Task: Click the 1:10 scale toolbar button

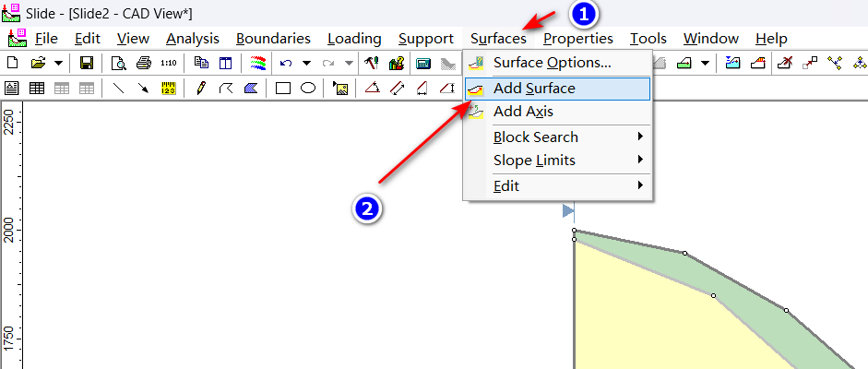Action: pos(169,63)
